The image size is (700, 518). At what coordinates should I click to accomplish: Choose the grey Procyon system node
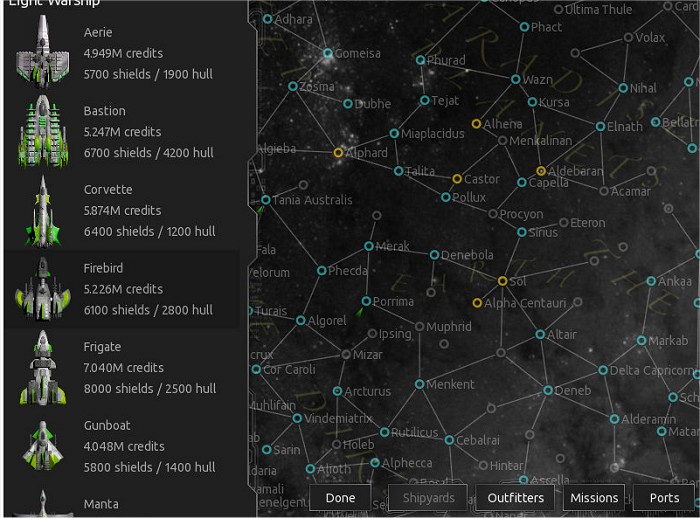pos(492,214)
